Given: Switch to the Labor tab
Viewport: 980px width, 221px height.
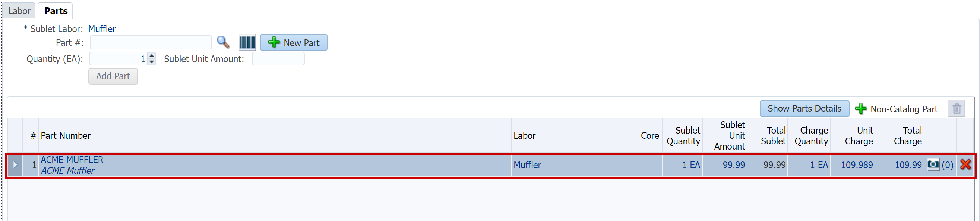Looking at the screenshot, I should pyautogui.click(x=19, y=11).
